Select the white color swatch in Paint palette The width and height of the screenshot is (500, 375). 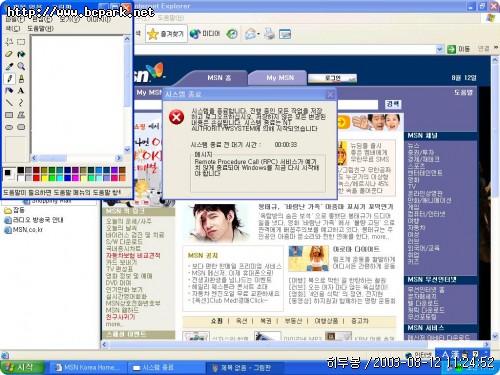click(x=21, y=178)
